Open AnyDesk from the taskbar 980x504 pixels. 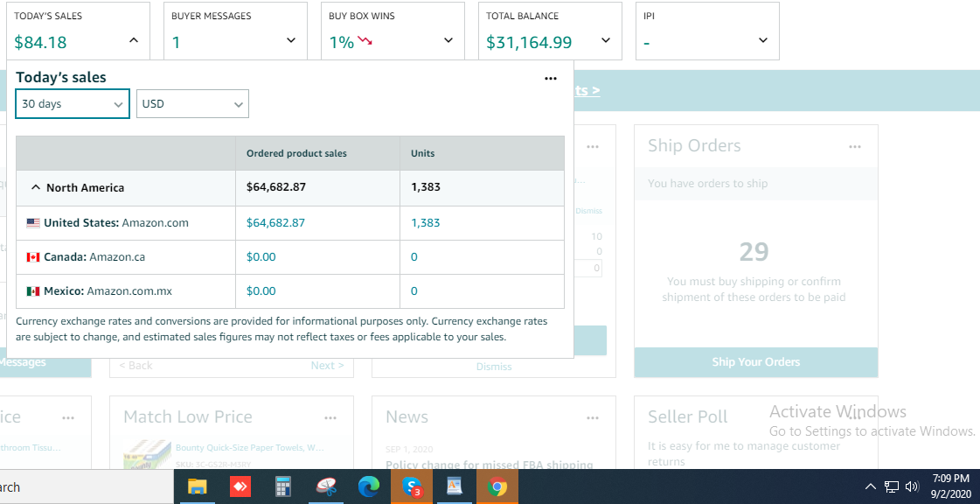point(240,486)
